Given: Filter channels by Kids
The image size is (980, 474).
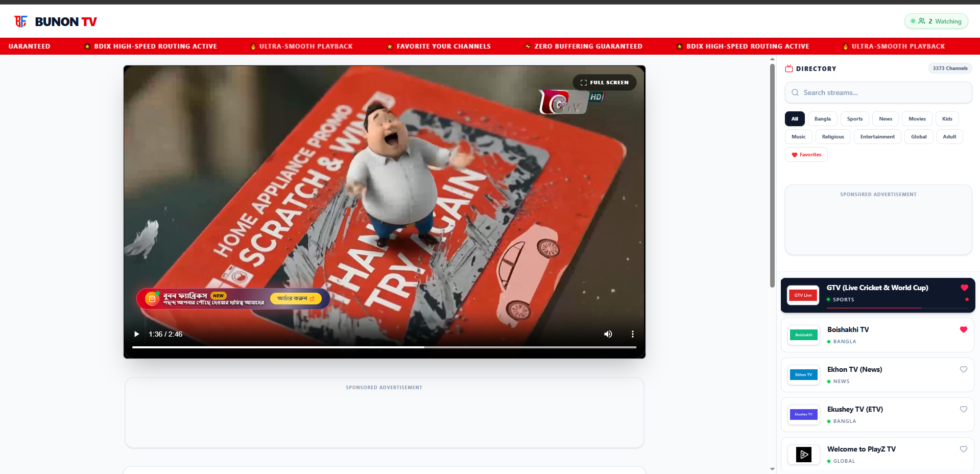Looking at the screenshot, I should coord(947,118).
